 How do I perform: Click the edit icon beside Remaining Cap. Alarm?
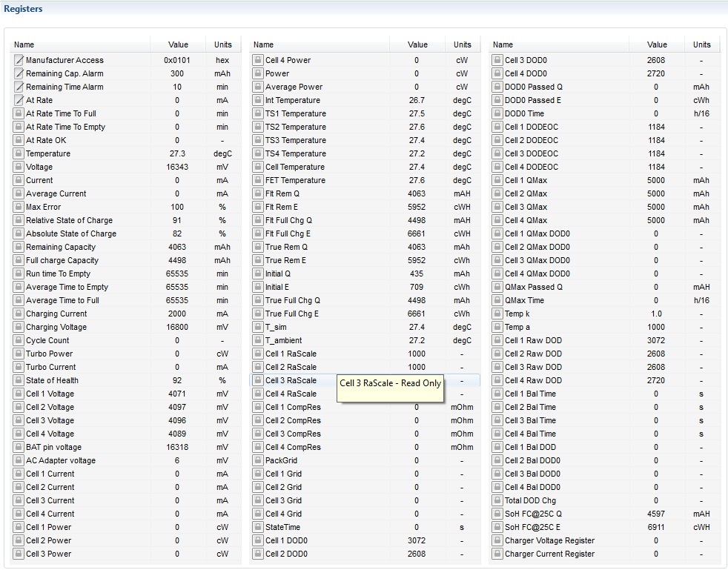[x=19, y=73]
